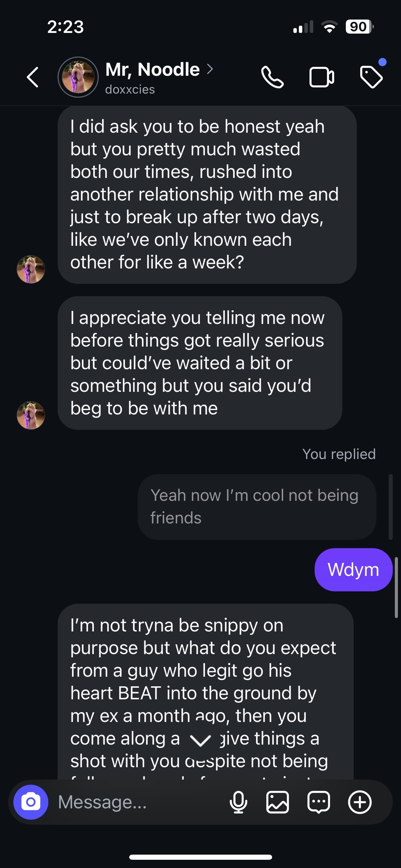The image size is (401, 868).
Task: Open the sticker and GIF bubble
Action: coord(319,802)
